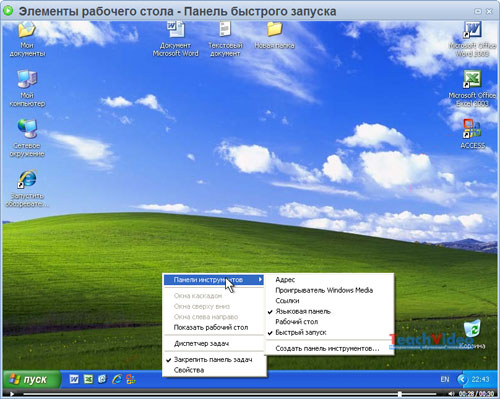Click the пуск Start button

[x=32, y=379]
